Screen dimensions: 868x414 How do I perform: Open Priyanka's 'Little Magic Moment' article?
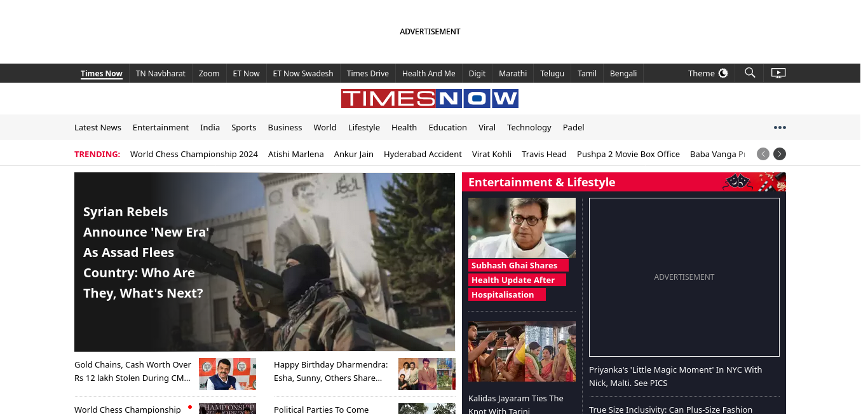coord(675,376)
